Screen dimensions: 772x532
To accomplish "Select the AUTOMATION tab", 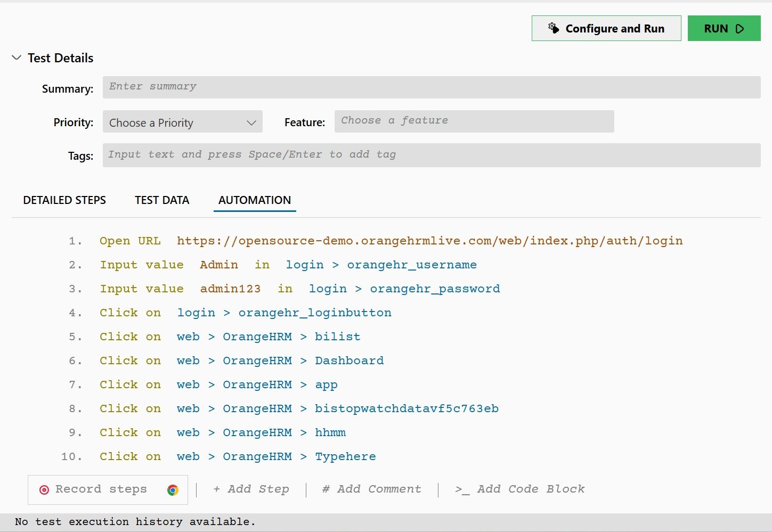I will click(x=255, y=200).
